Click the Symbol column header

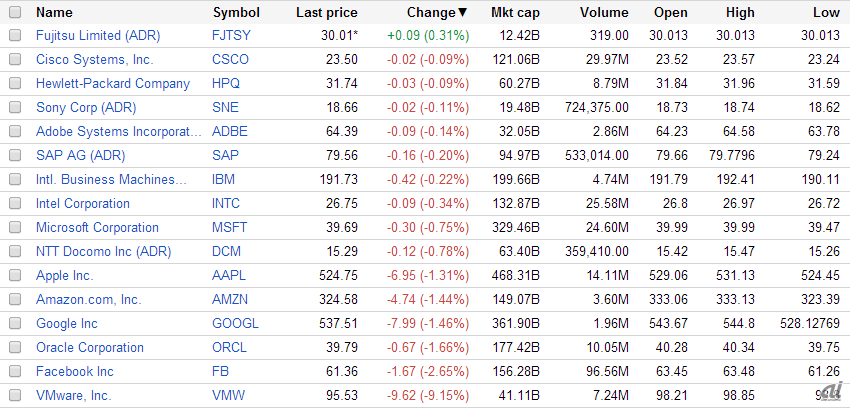pos(236,13)
